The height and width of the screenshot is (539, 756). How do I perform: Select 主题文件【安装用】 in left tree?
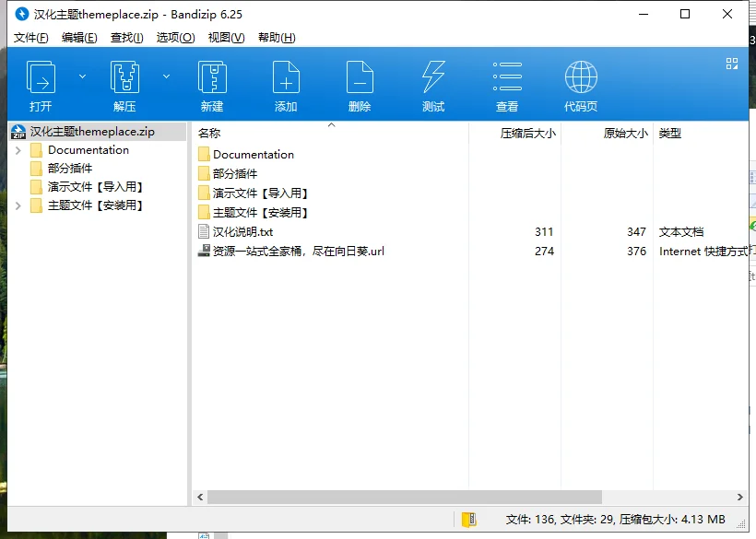pyautogui.click(x=95, y=205)
